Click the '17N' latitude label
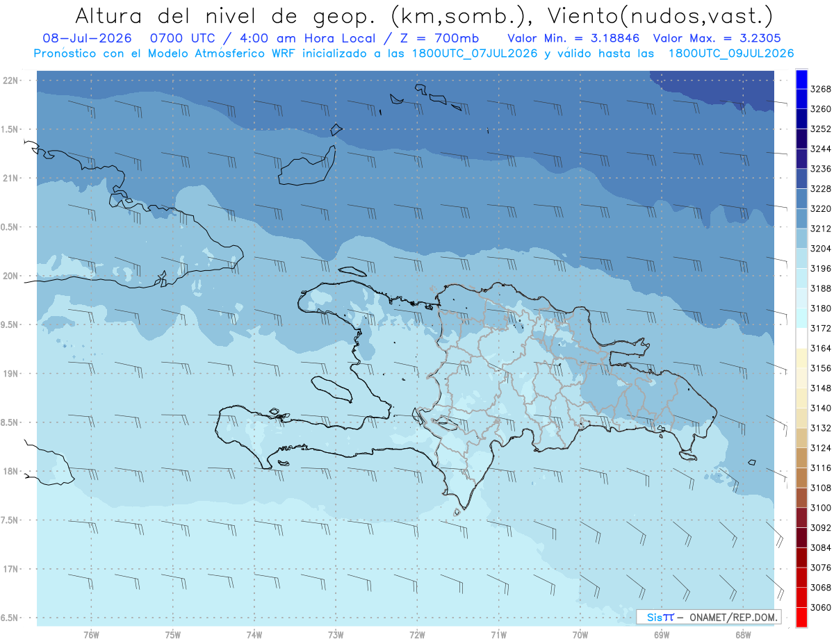The image size is (834, 644). [11, 569]
